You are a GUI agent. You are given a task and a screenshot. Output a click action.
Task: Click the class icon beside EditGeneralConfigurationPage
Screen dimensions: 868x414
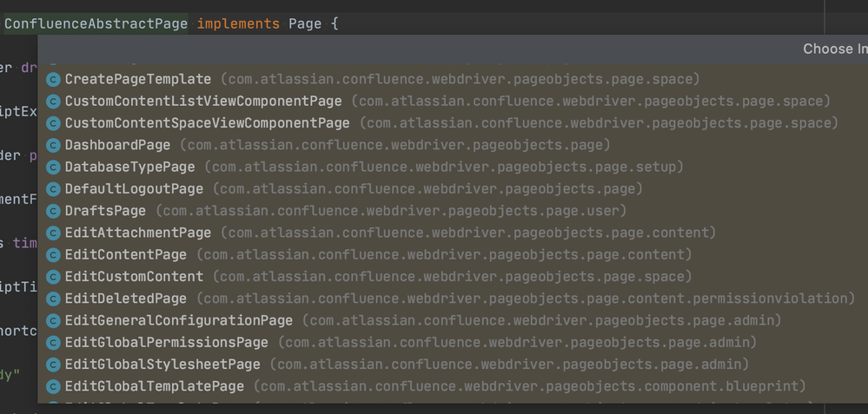pyautogui.click(x=53, y=320)
